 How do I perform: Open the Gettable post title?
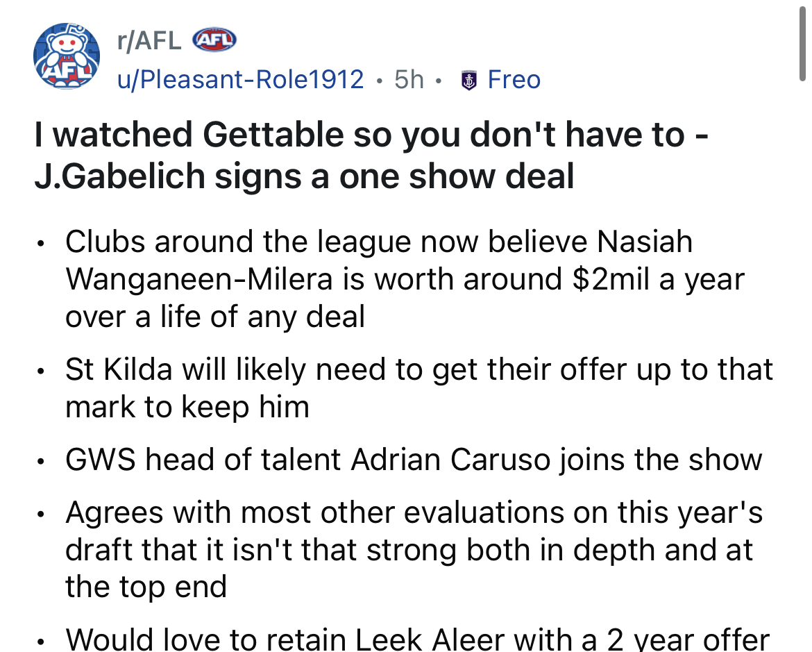(371, 155)
